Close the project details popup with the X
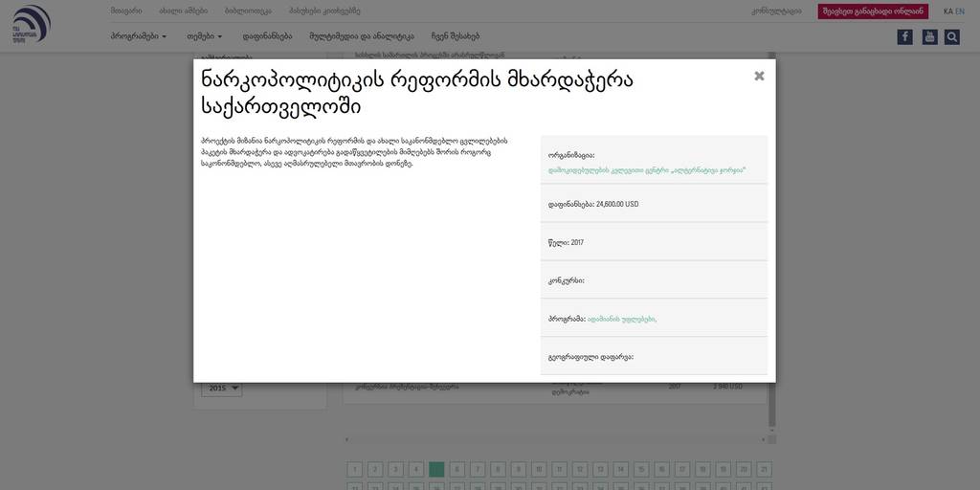Viewport: 980px width, 490px height. pyautogui.click(x=759, y=77)
